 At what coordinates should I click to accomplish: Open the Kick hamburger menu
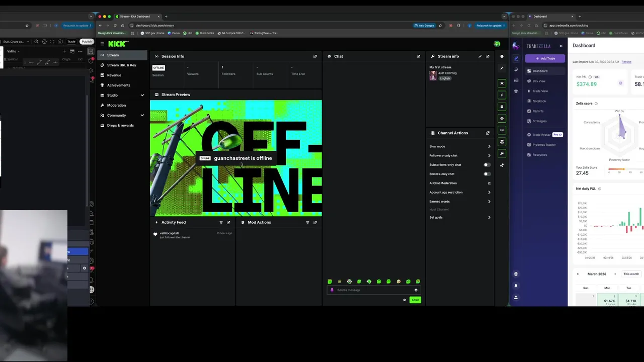(102, 44)
